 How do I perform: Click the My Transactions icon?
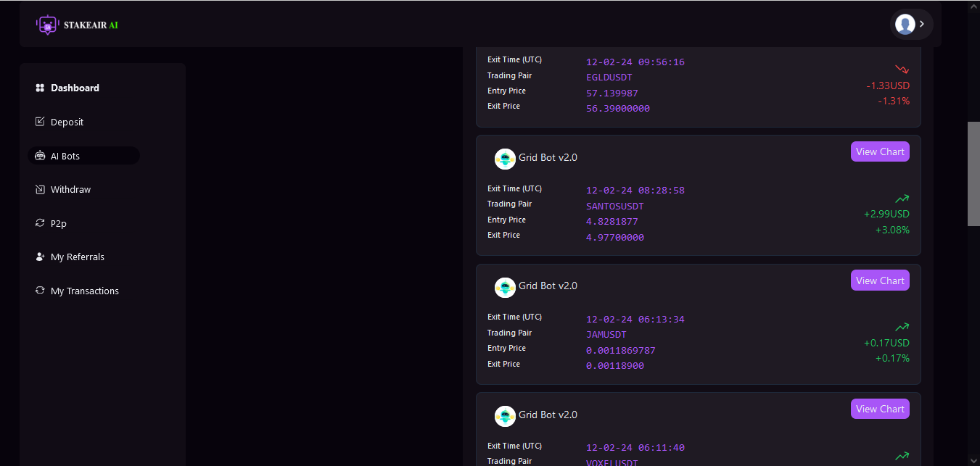pyautogui.click(x=40, y=291)
